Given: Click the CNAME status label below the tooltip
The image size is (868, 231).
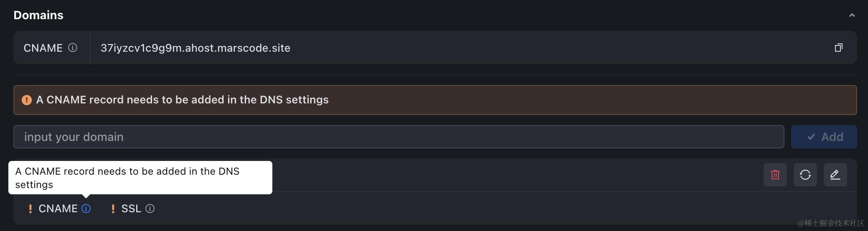Looking at the screenshot, I should [x=58, y=208].
